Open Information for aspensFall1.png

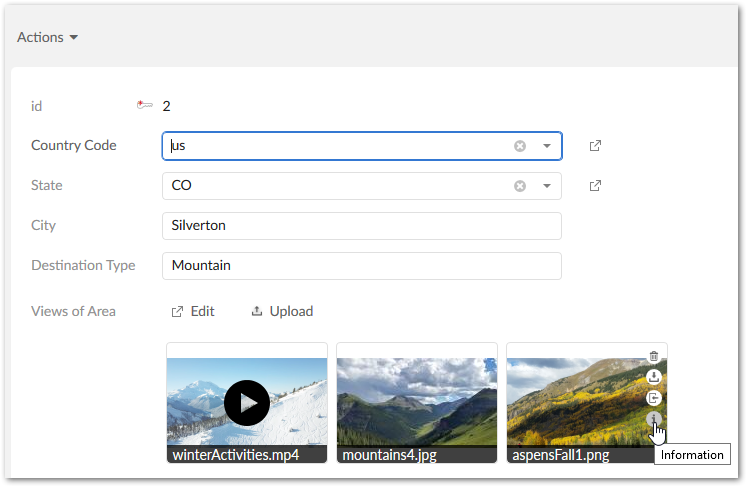click(x=654, y=419)
